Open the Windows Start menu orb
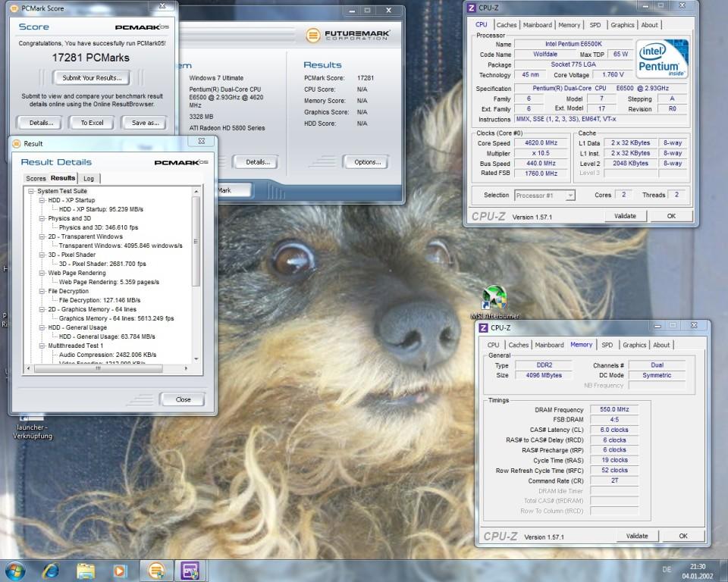This screenshot has width=728, height=582. click(15, 571)
